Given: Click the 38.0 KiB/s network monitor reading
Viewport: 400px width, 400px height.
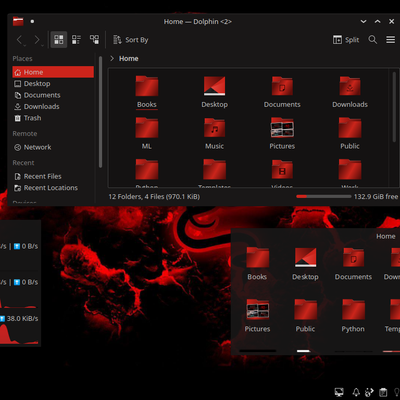Looking at the screenshot, I should coord(22,319).
